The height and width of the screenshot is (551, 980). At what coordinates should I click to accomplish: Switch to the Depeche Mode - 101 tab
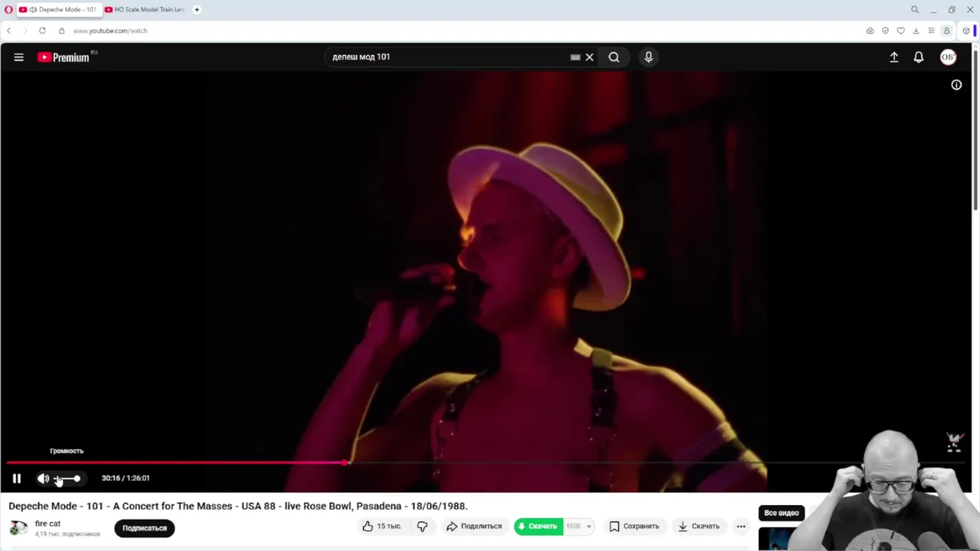click(x=59, y=9)
